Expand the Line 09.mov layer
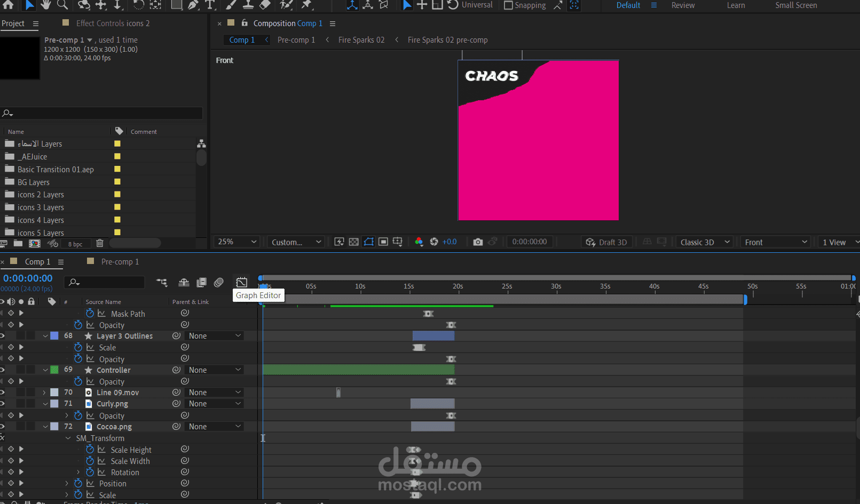This screenshot has height=504, width=860. tap(44, 393)
